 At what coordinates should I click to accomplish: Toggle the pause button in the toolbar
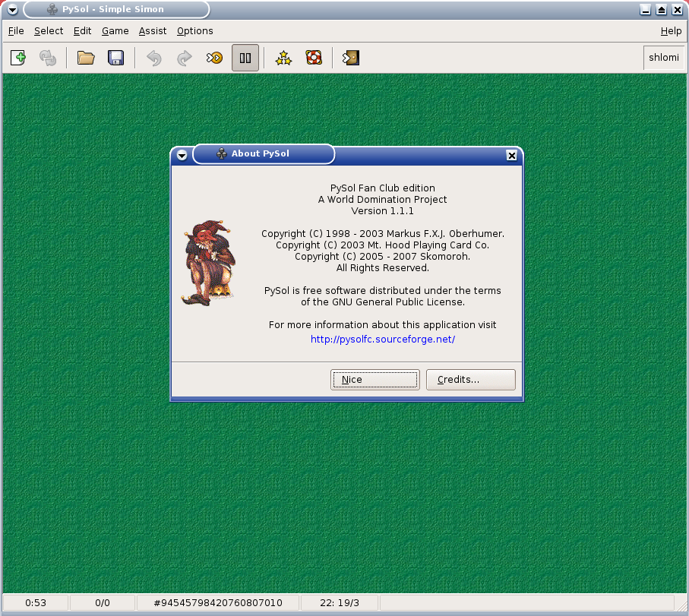(245, 58)
